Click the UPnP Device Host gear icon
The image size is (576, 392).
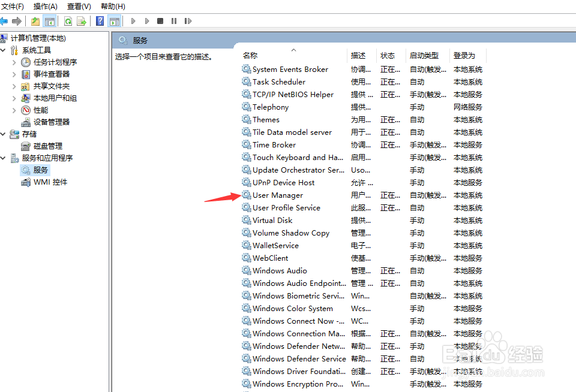click(x=246, y=182)
